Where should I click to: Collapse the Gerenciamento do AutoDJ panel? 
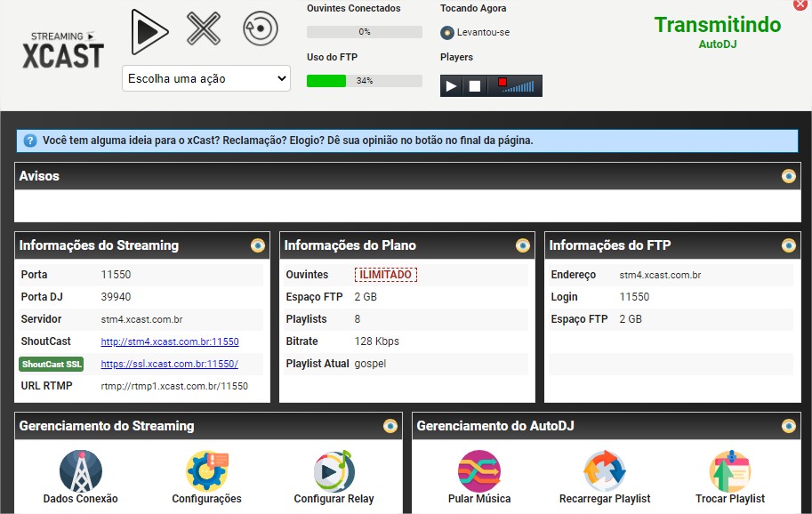[789, 426]
